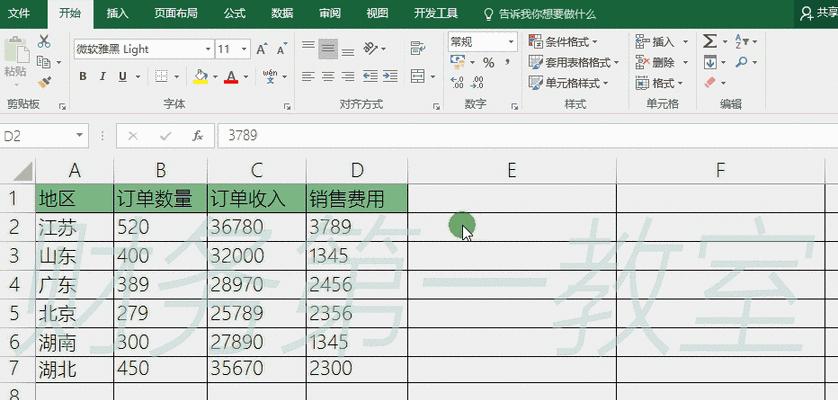Switch to the 公式 tab
Image resolution: width=838 pixels, height=400 pixels.
pos(235,13)
